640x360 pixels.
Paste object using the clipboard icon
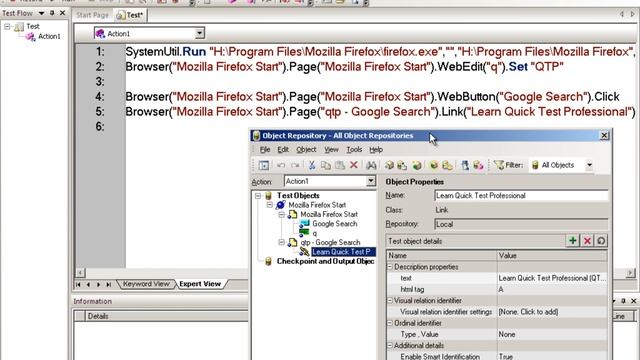point(340,165)
